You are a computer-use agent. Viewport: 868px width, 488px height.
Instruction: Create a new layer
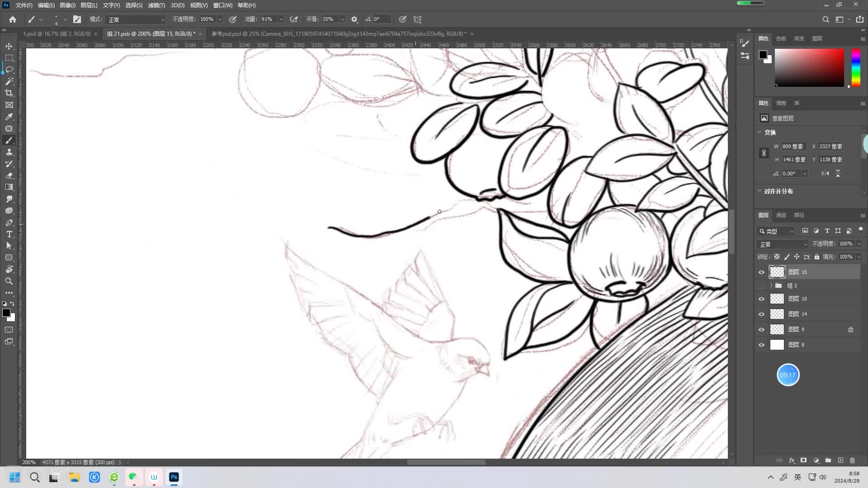[x=840, y=460]
